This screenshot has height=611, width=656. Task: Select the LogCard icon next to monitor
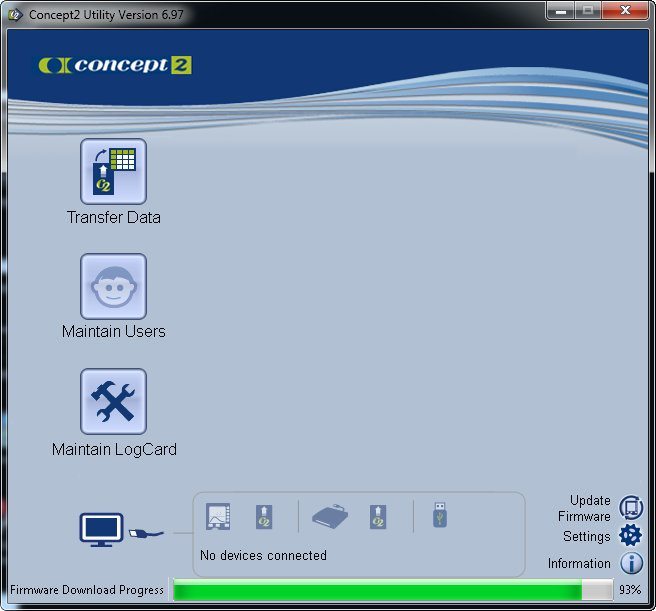pos(264,517)
